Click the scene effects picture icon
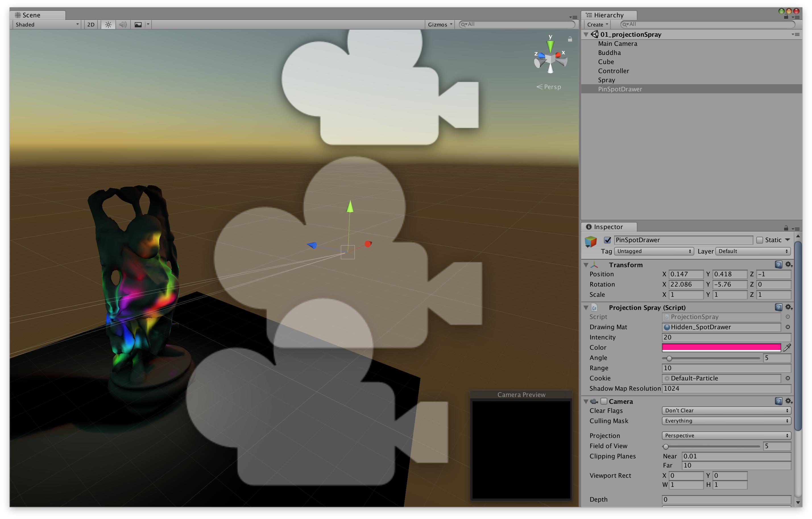Screen dimensions: 812x519 pos(138,24)
